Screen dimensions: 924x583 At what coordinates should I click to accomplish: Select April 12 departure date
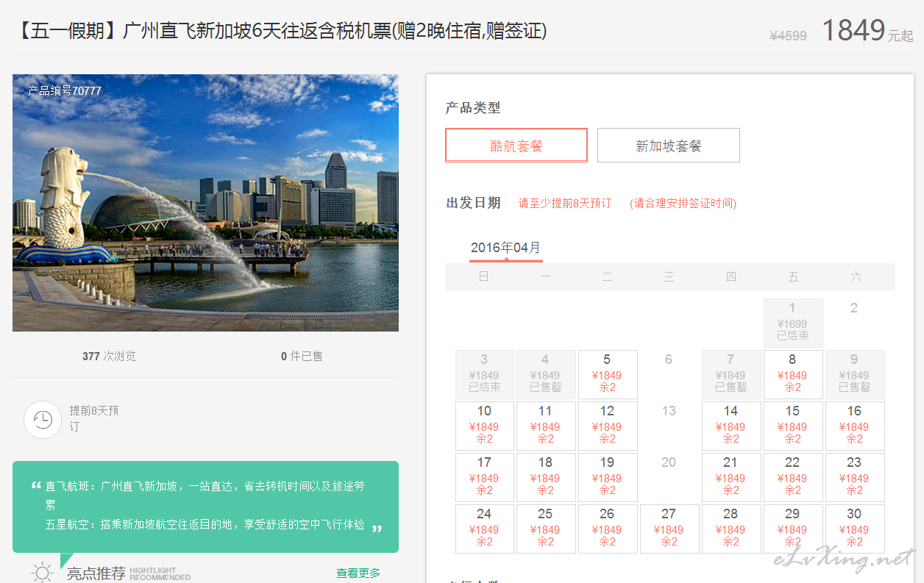[x=608, y=426]
